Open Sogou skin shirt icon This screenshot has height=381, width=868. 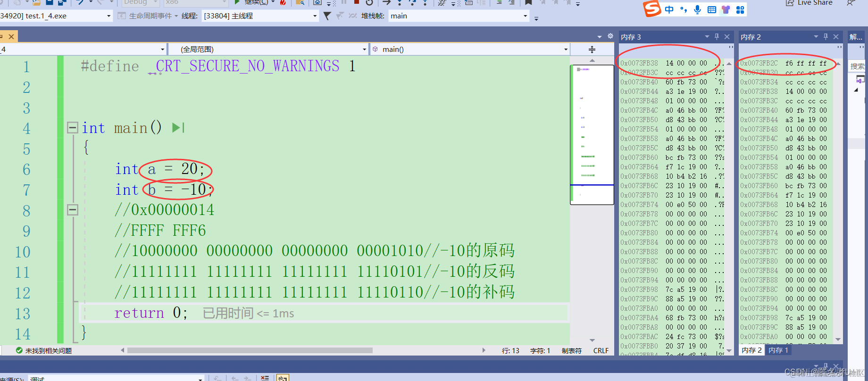click(726, 9)
